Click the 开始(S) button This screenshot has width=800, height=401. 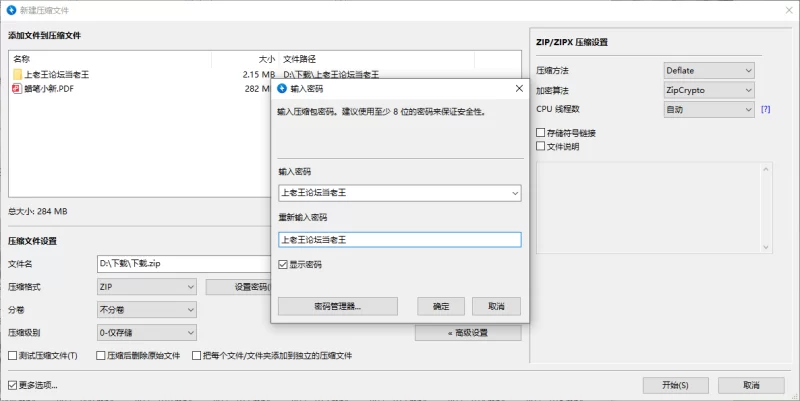(x=676, y=385)
